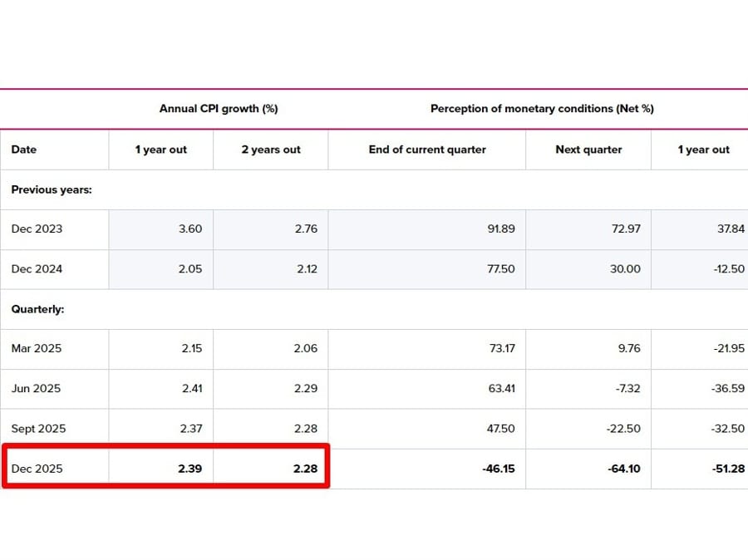Click the Perception of monetary conditions heading
The image size is (748, 560).
click(542, 109)
